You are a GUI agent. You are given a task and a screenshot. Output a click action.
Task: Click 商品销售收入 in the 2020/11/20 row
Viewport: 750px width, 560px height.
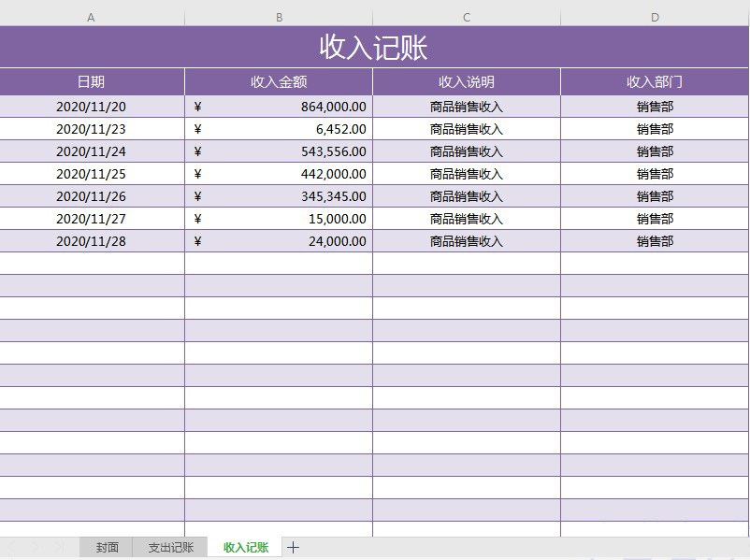[x=467, y=107]
